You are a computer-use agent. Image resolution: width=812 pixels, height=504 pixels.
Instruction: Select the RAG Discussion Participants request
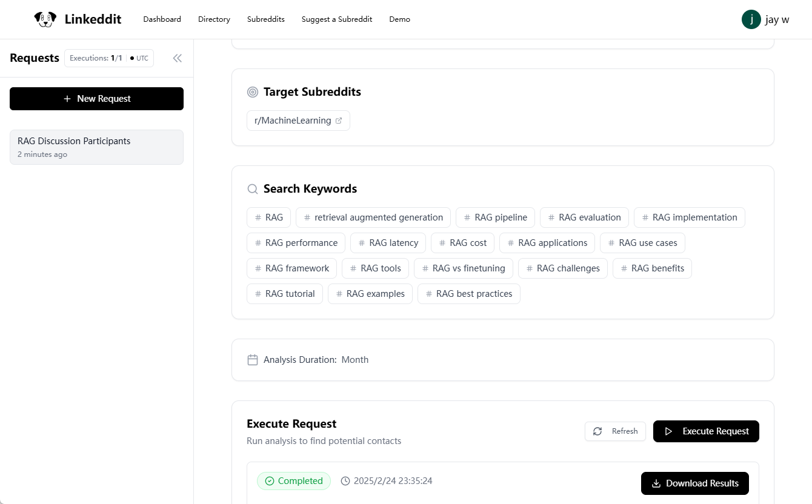pos(96,147)
